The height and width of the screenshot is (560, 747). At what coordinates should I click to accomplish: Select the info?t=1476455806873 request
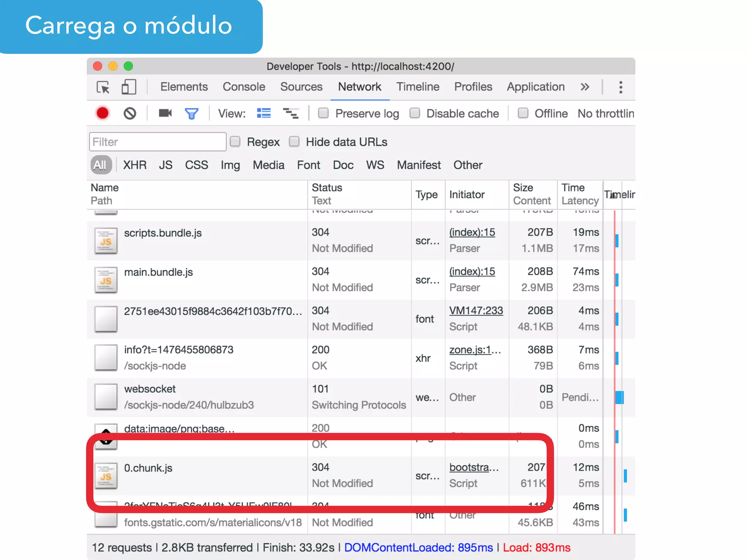pyautogui.click(x=179, y=350)
